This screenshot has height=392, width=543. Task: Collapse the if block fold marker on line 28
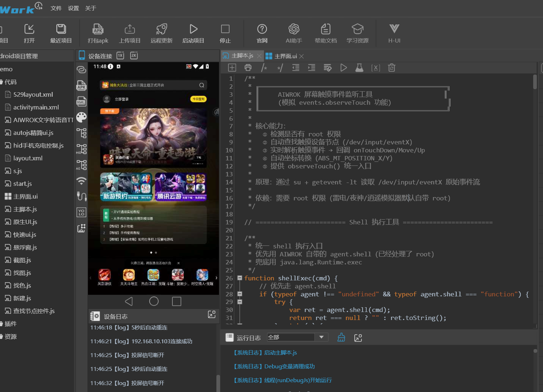[240, 294]
